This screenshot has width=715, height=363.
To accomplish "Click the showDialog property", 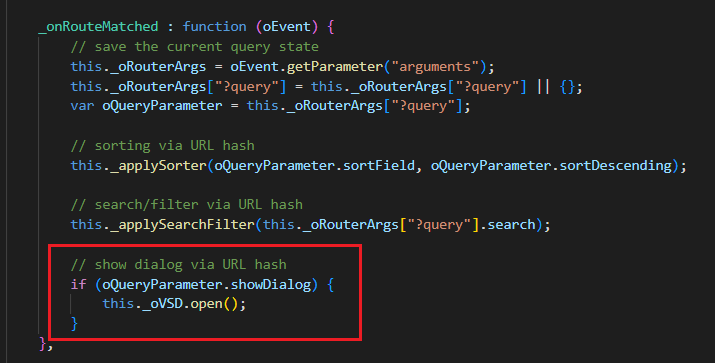I will [x=271, y=285].
